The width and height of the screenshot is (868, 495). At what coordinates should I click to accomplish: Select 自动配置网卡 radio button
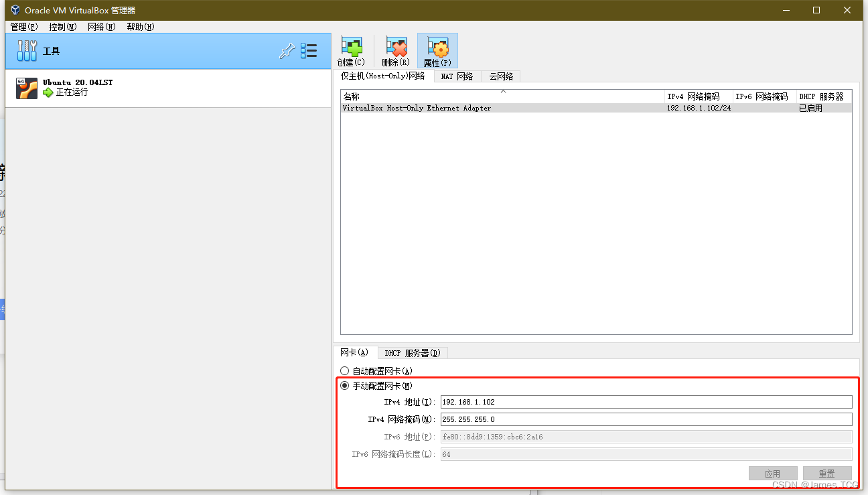click(345, 370)
